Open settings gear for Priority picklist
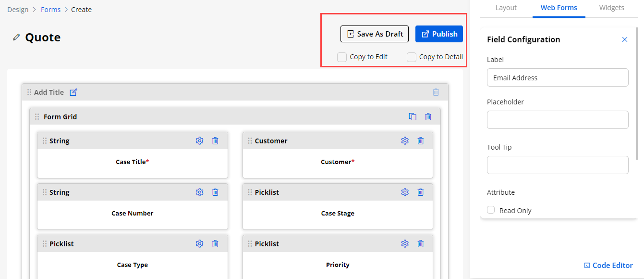The height and width of the screenshot is (279, 644). tap(405, 244)
